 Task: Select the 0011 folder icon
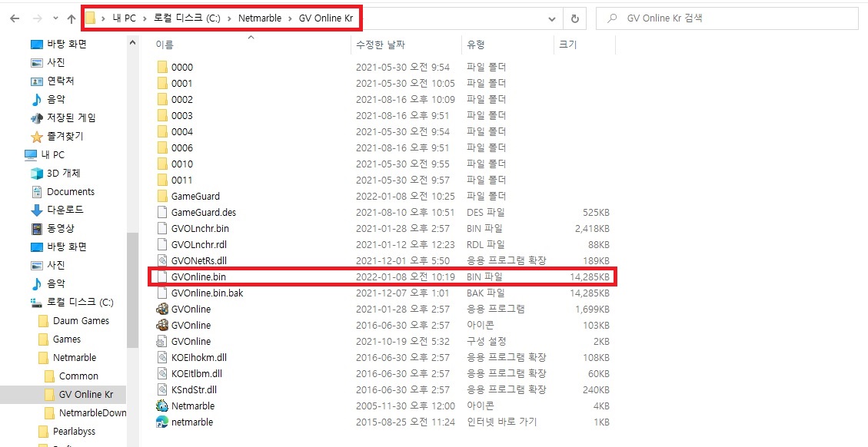(x=162, y=180)
